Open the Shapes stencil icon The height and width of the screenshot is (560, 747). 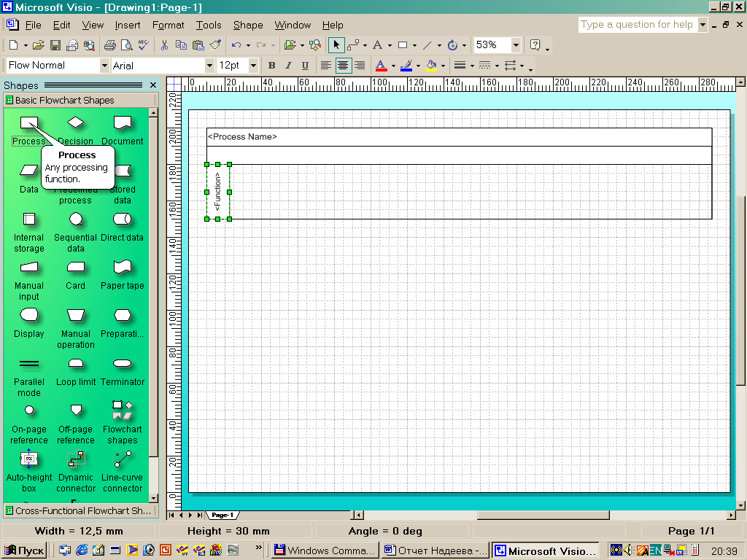[290, 44]
